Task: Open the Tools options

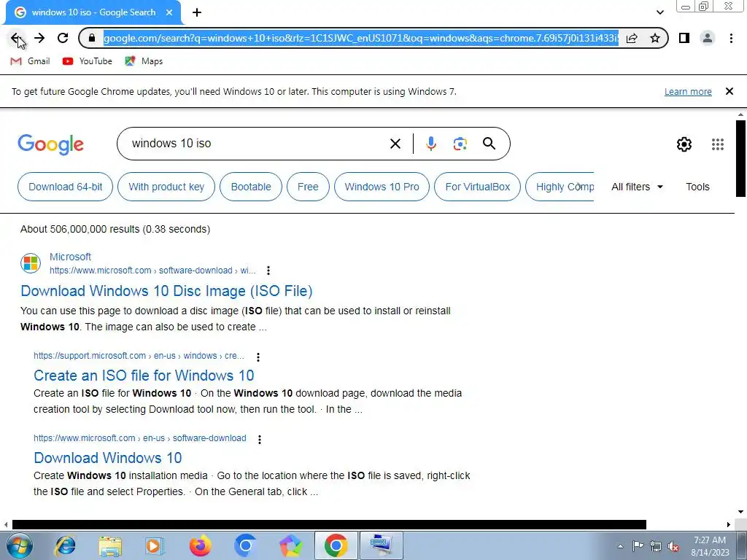Action: click(698, 187)
